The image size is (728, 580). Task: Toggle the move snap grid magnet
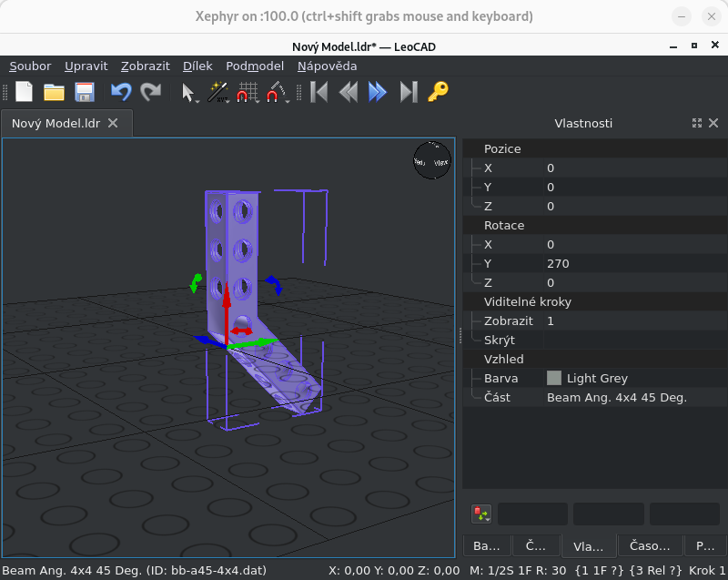click(x=246, y=92)
